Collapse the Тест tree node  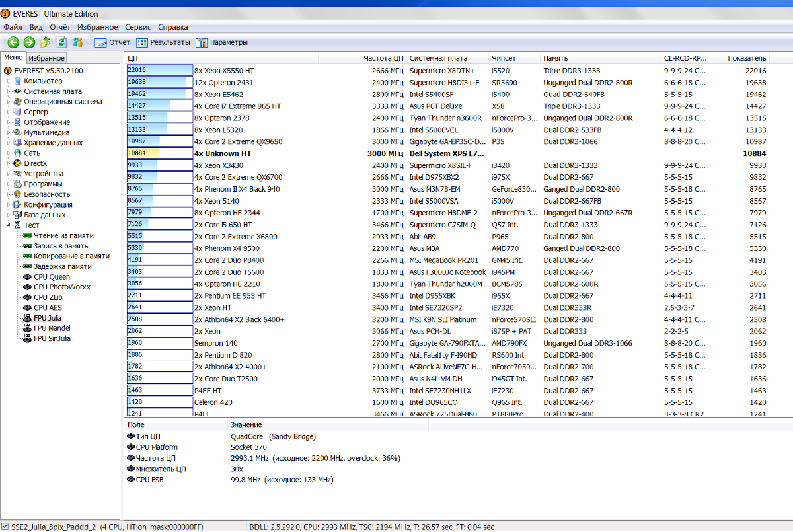(9, 225)
